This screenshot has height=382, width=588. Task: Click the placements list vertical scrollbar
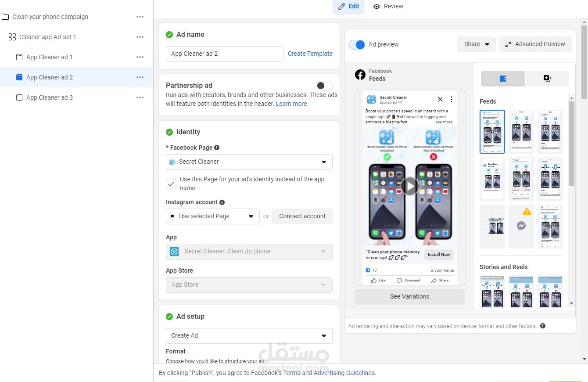[x=571, y=144]
